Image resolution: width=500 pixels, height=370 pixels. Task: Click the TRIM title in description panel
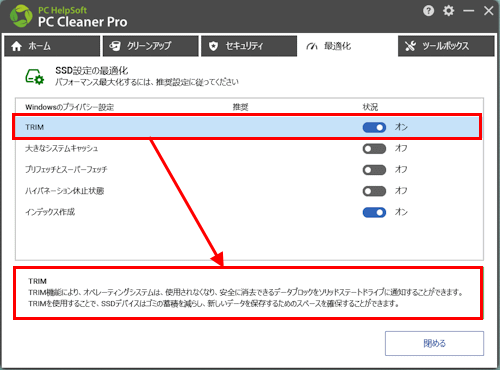[37, 281]
